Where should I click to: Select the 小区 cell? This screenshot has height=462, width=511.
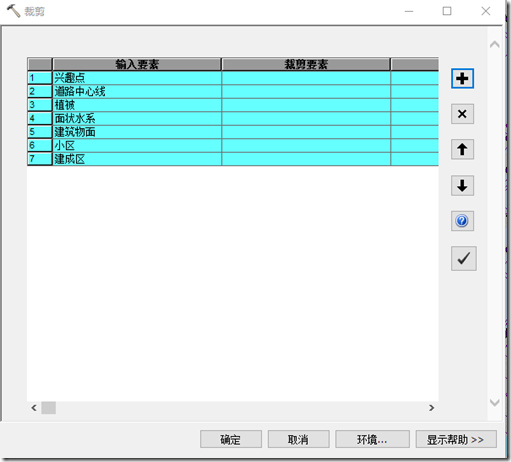(137, 146)
